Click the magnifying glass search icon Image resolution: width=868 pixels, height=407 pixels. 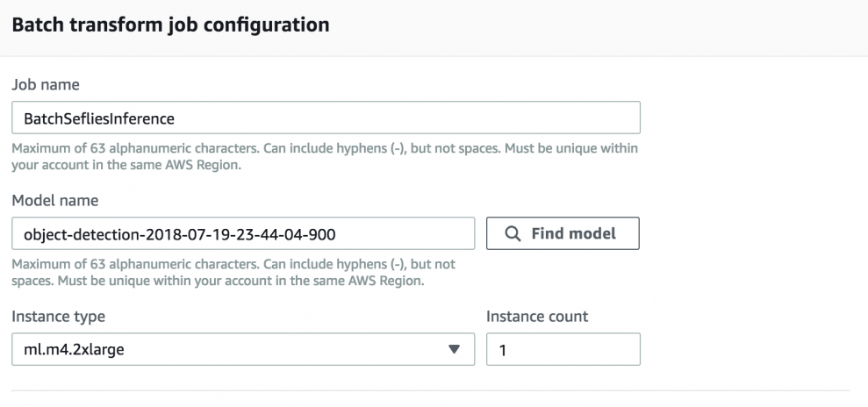[513, 234]
